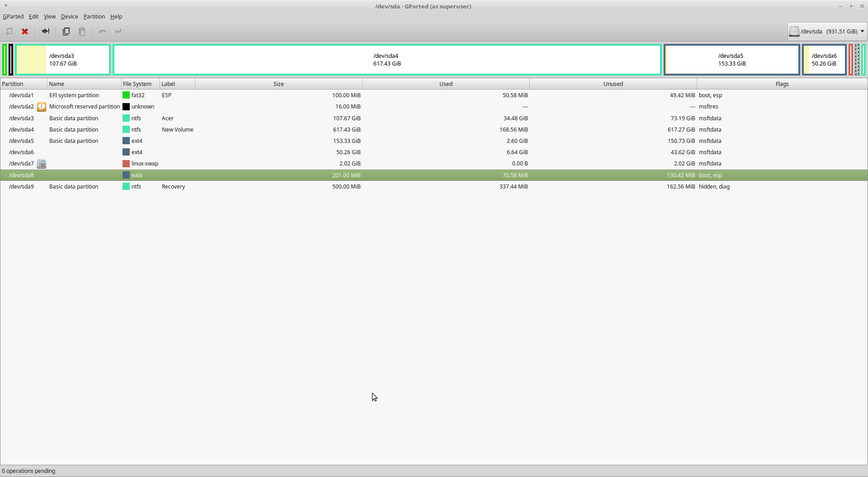
Task: Click the warning icon beside /dev/sda2
Action: 42,107
